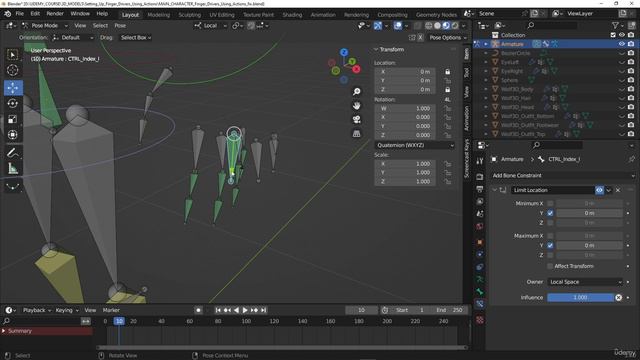Screen dimensions: 640x360
Task: Open the Select Box drag dropdown
Action: 136,38
